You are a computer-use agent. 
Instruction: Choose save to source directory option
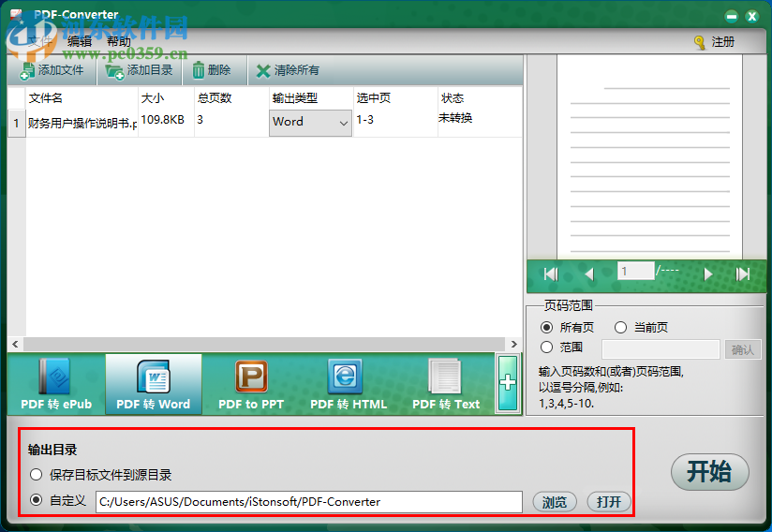[36, 475]
